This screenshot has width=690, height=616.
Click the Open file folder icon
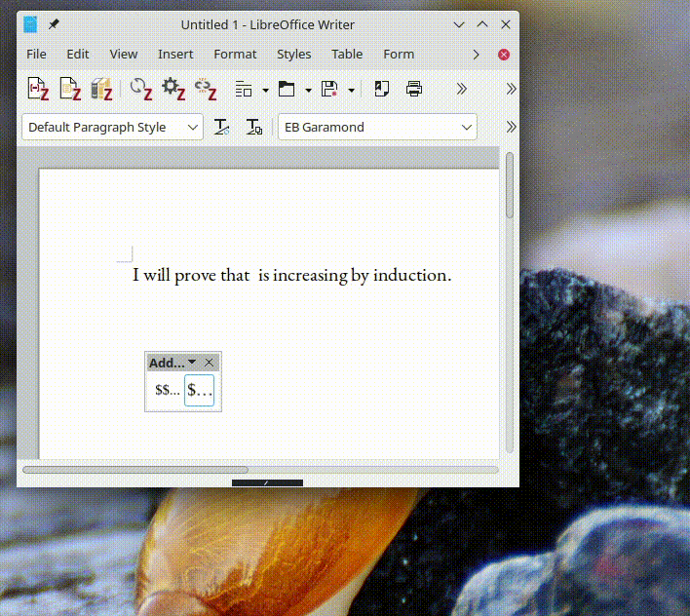click(x=287, y=89)
